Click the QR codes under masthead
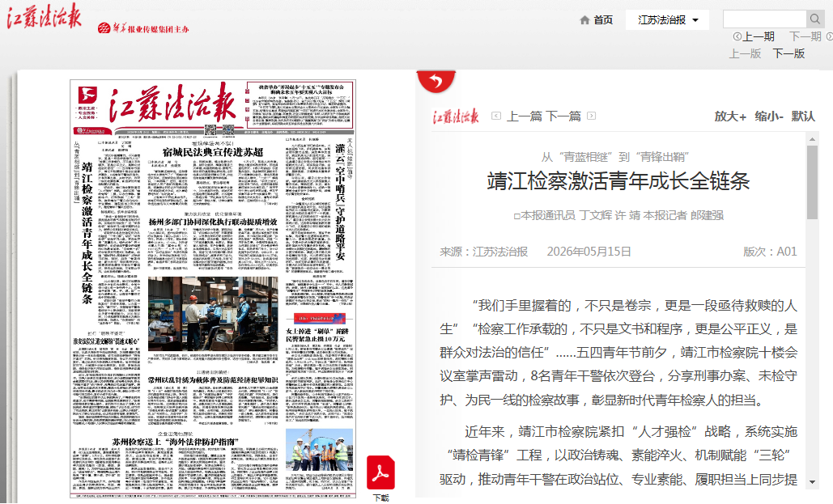The image size is (833, 504). click(219, 129)
